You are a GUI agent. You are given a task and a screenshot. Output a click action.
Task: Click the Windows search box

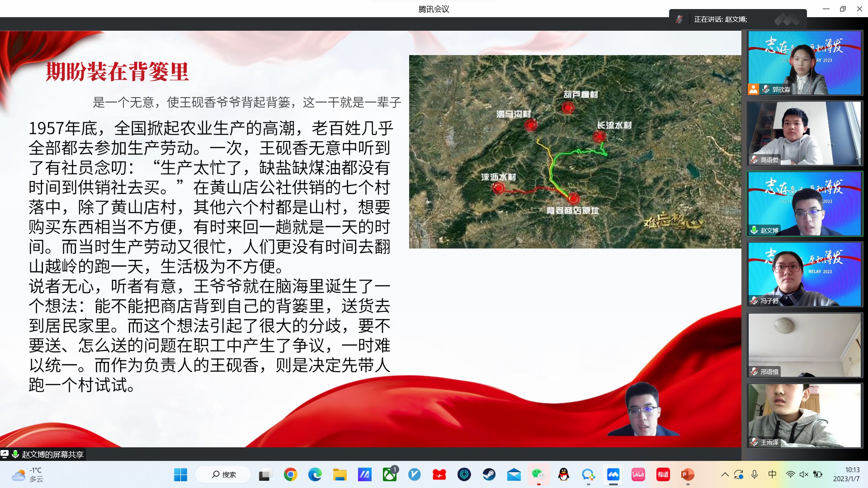coord(224,474)
